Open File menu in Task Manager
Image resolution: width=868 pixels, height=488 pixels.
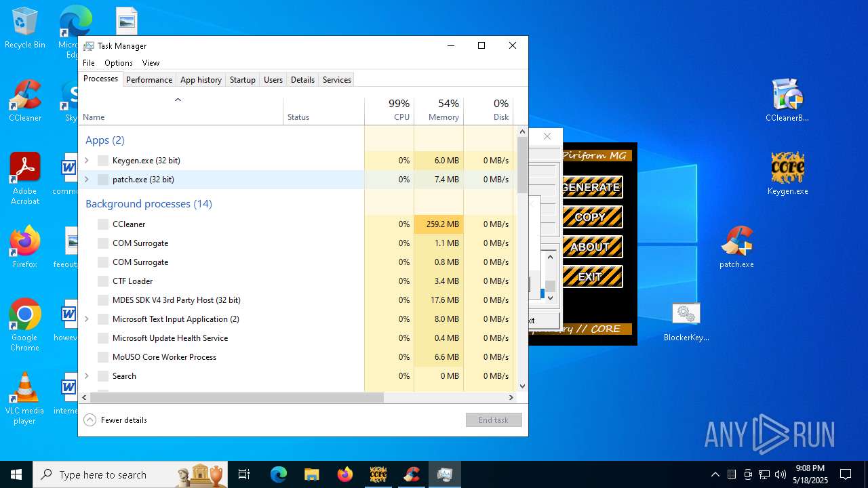(89, 63)
